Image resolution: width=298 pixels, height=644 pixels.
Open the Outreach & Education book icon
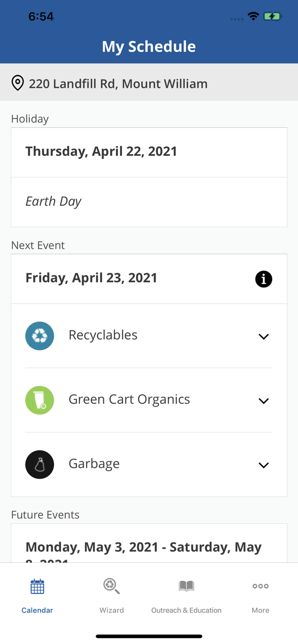click(x=186, y=586)
